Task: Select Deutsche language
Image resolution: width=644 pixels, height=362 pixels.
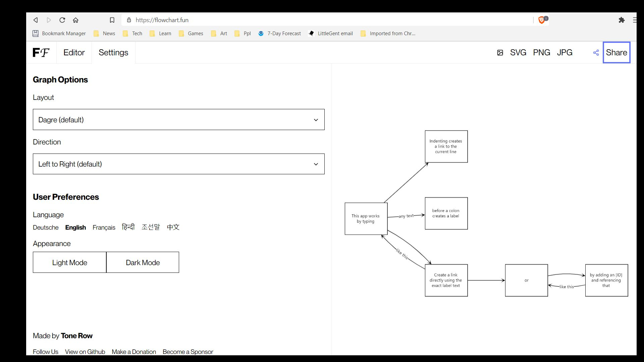Action: [x=46, y=228]
